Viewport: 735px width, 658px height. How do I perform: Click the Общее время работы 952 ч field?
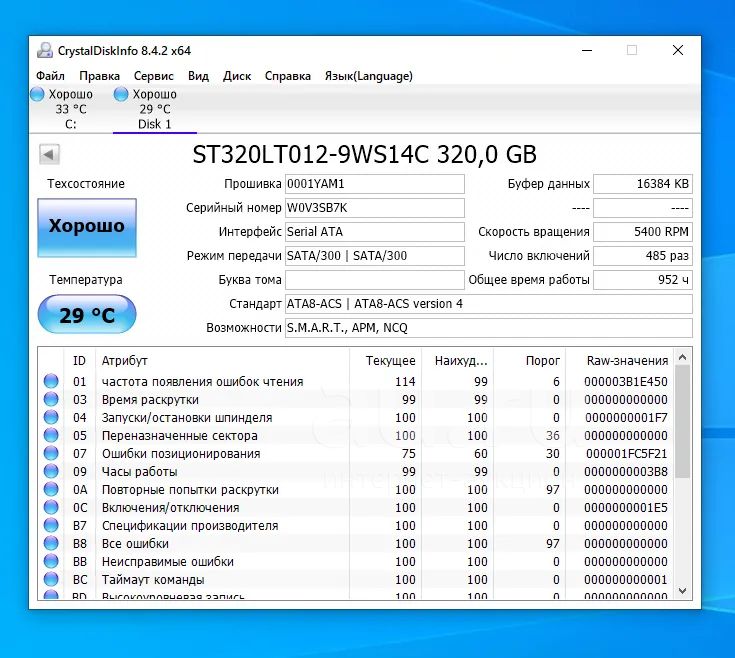pos(643,280)
